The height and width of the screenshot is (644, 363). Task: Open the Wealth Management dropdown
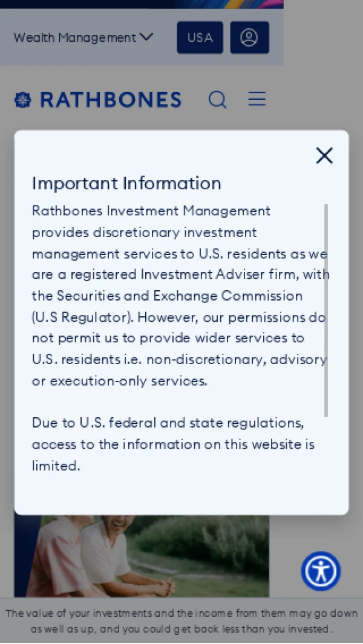pos(83,37)
